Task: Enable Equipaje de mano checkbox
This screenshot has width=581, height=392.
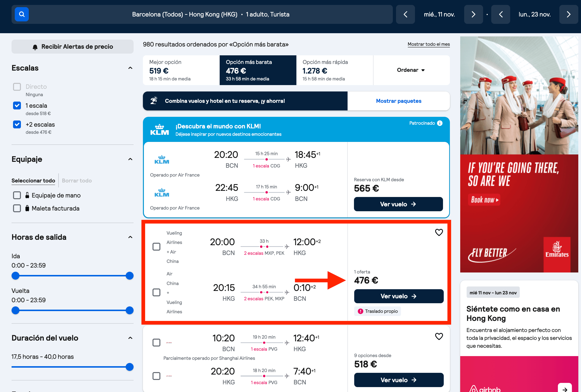Action: click(17, 195)
